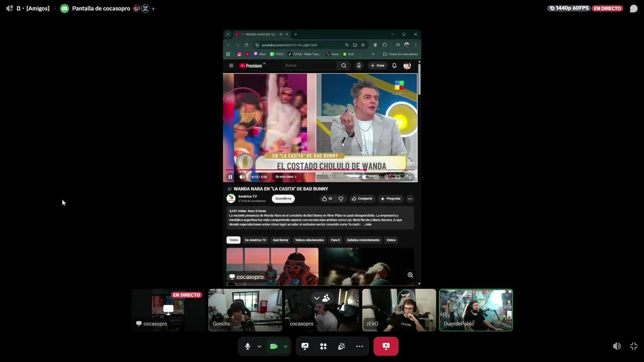Adjust stream volume speaker icon

(x=617, y=346)
